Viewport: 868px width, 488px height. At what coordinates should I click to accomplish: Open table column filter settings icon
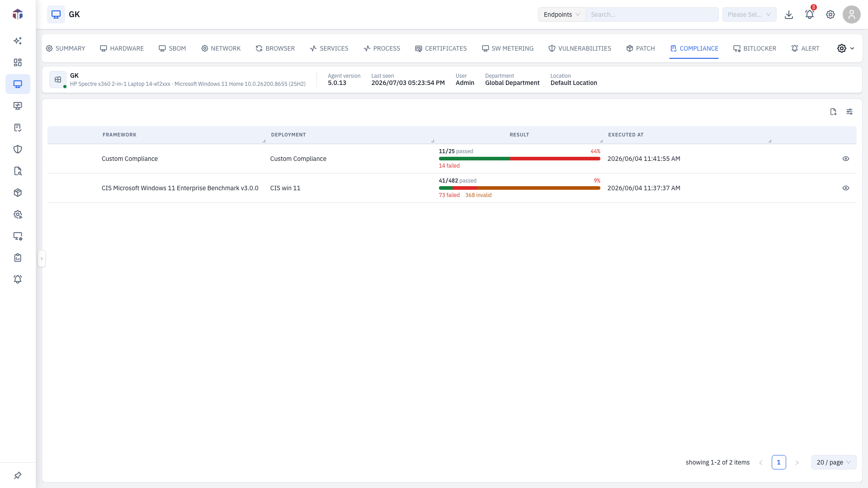pos(849,112)
